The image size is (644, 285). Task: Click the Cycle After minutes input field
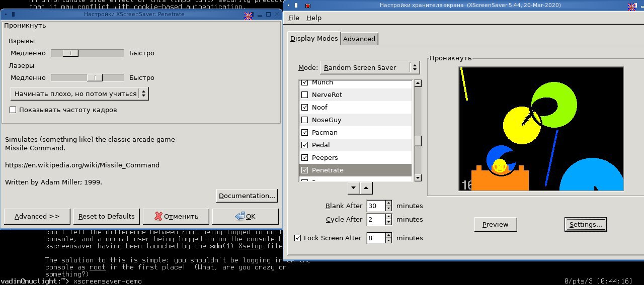(376, 219)
